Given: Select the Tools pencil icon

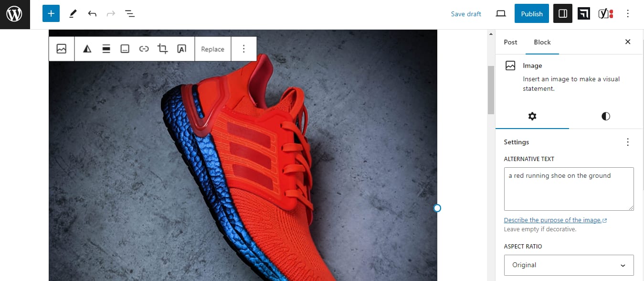Looking at the screenshot, I should [73, 14].
